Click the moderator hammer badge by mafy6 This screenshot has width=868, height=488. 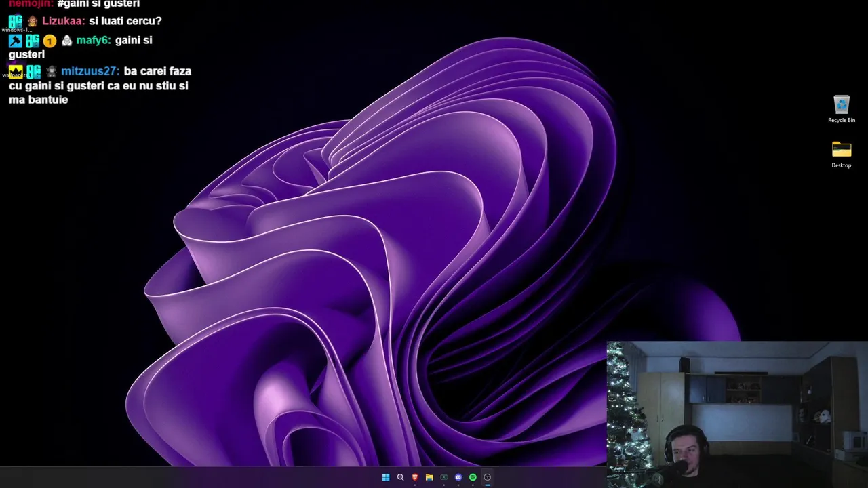[x=15, y=41]
